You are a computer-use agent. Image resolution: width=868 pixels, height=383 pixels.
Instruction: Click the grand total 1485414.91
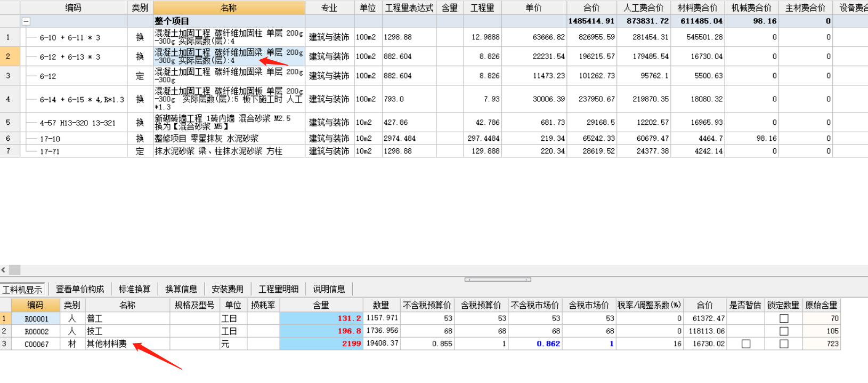(x=591, y=21)
